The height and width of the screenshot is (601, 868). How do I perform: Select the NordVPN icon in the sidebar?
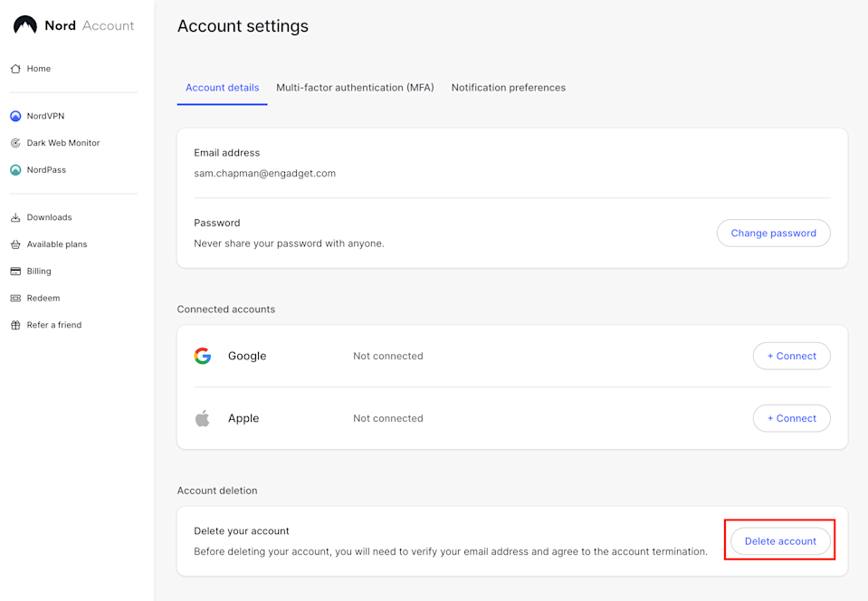(14, 116)
